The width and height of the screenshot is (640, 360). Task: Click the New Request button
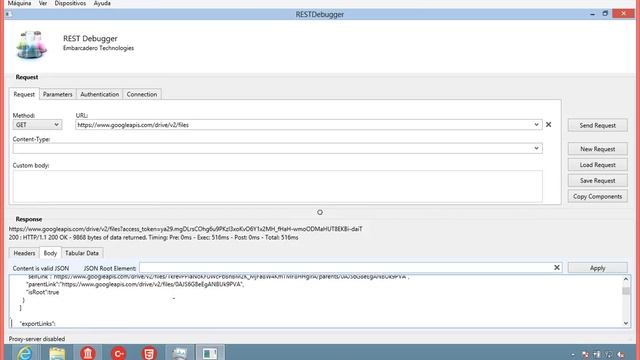coord(598,149)
